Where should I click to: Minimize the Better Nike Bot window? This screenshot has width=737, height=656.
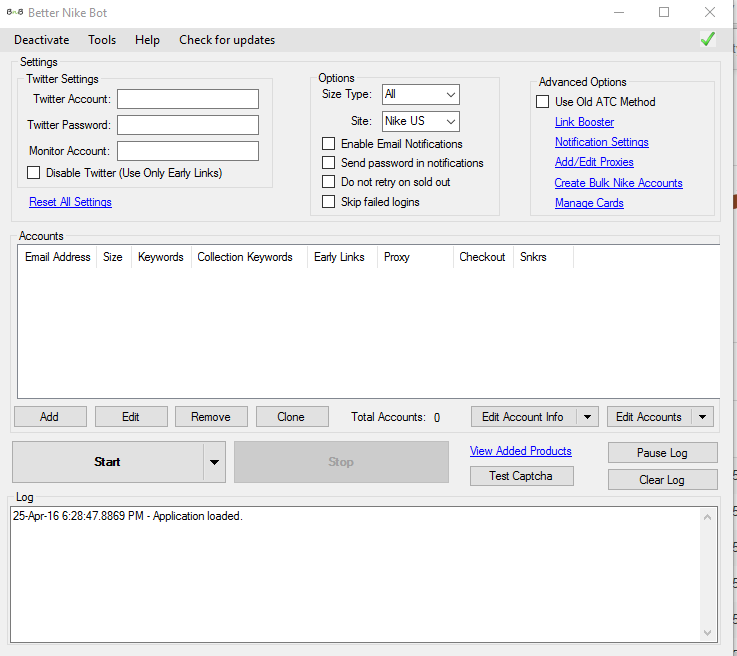coord(619,12)
